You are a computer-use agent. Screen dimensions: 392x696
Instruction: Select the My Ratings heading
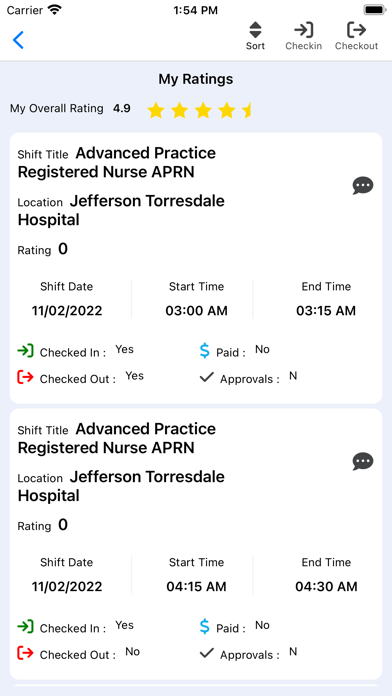point(196,79)
